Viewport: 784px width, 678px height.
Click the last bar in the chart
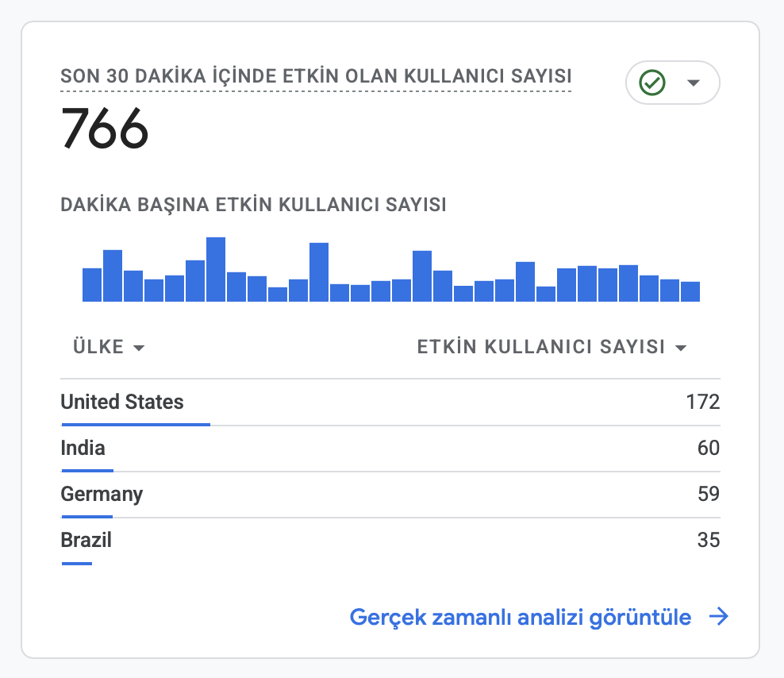tap(690, 291)
